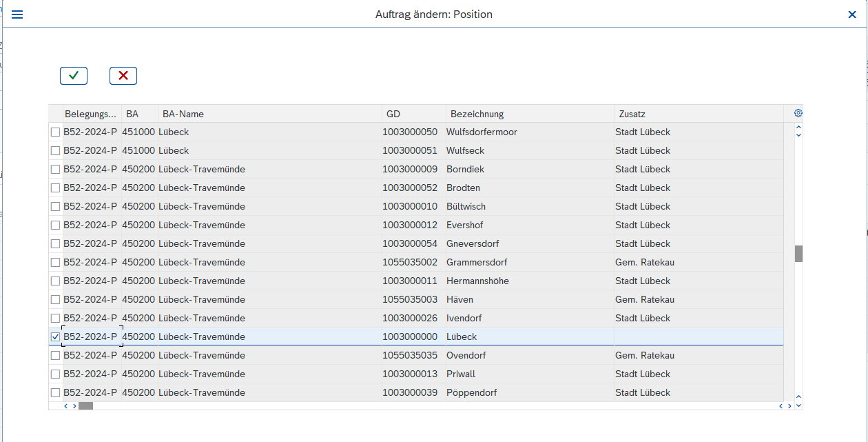Tick the Hermannshöhe row checkbox

click(x=56, y=281)
